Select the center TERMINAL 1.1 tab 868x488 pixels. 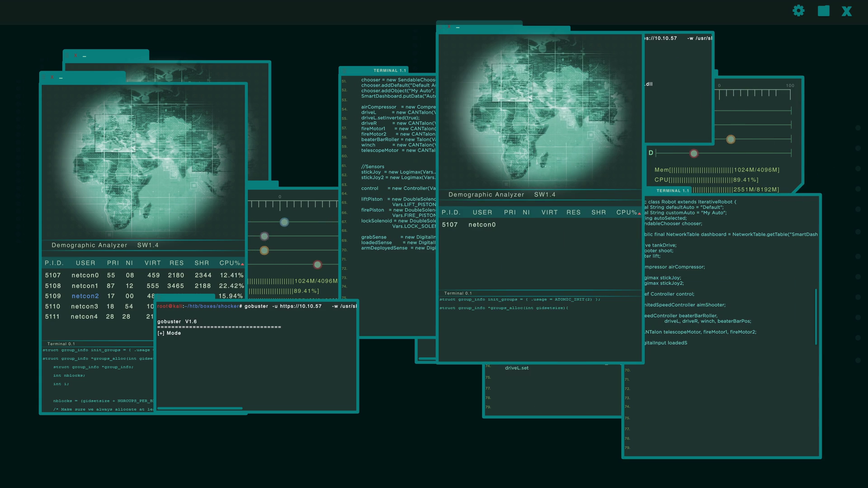(x=389, y=70)
